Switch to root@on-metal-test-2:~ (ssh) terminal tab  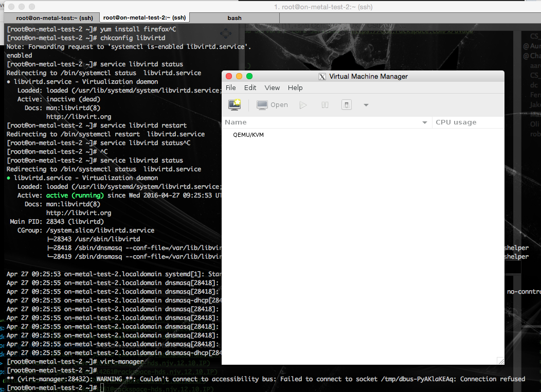144,17
